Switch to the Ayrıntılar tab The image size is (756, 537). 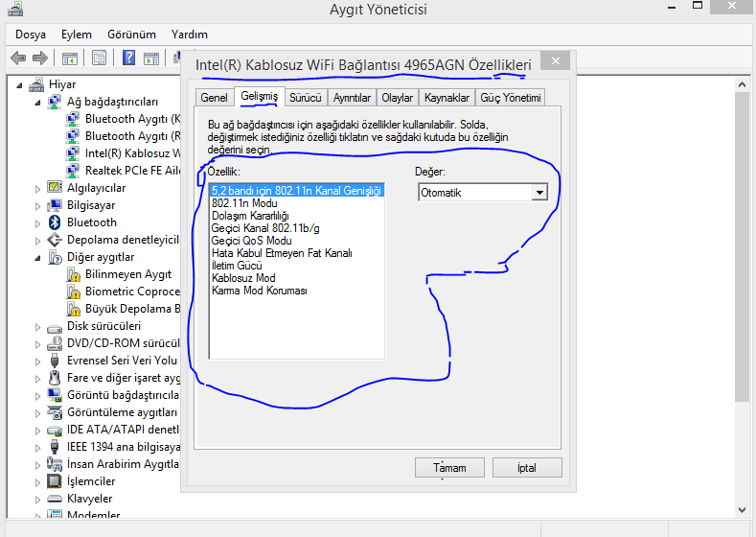pyautogui.click(x=352, y=98)
